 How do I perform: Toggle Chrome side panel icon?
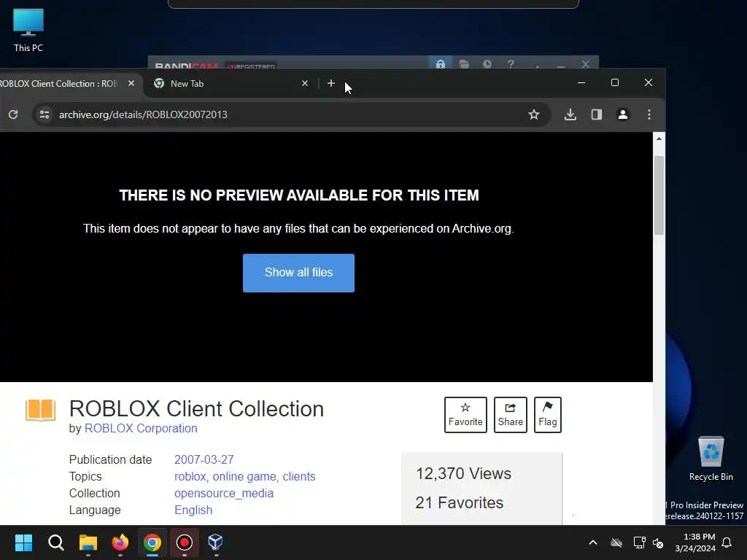[597, 114]
